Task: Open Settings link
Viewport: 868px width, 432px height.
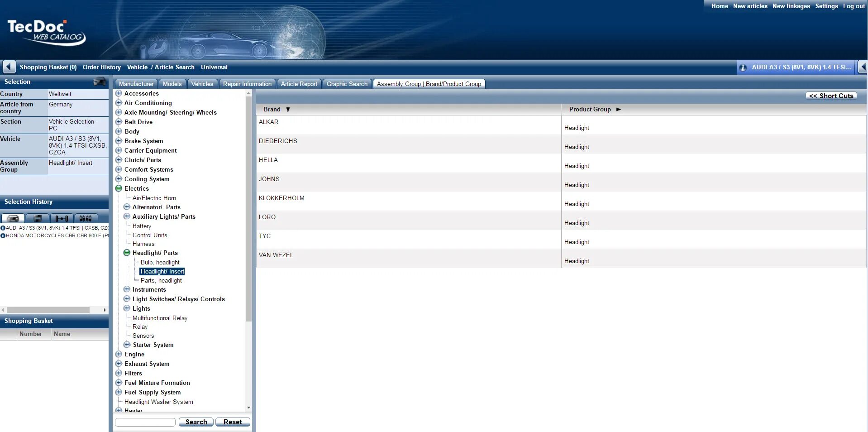Action: pos(827,6)
